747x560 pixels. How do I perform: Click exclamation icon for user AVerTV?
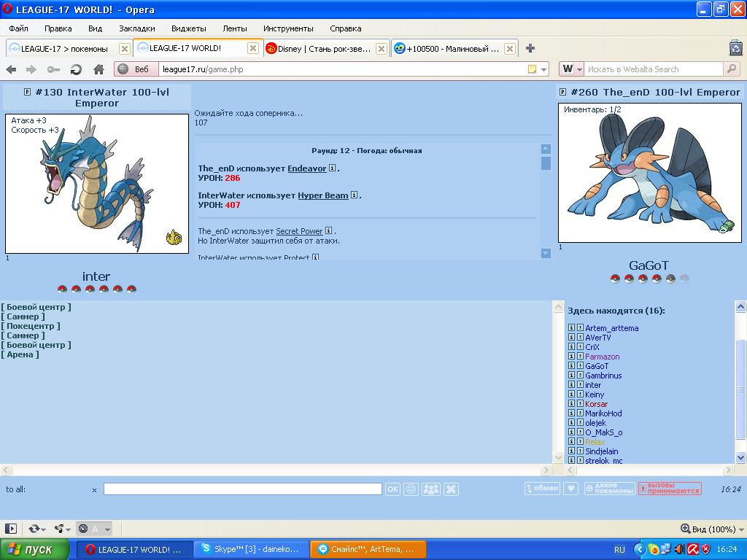point(580,337)
